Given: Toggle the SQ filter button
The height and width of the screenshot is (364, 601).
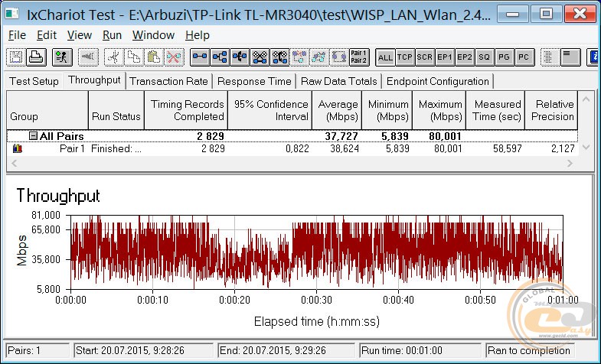Looking at the screenshot, I should [485, 57].
